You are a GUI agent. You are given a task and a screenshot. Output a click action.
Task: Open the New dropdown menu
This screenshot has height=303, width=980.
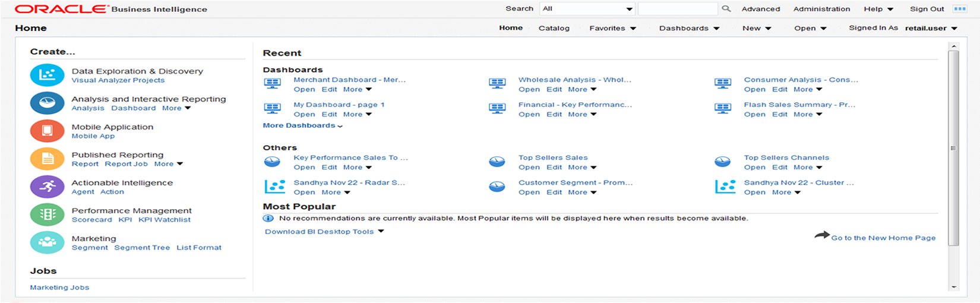click(x=757, y=28)
